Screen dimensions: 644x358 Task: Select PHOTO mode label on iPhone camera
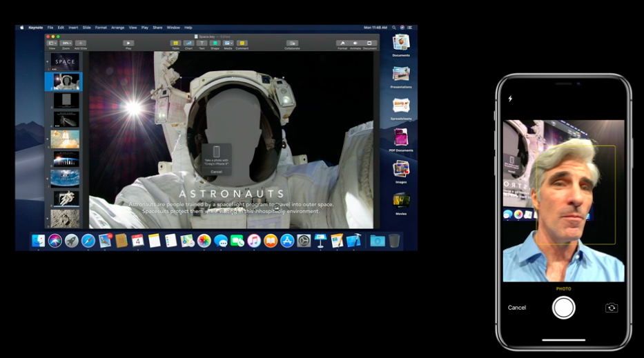coord(563,288)
